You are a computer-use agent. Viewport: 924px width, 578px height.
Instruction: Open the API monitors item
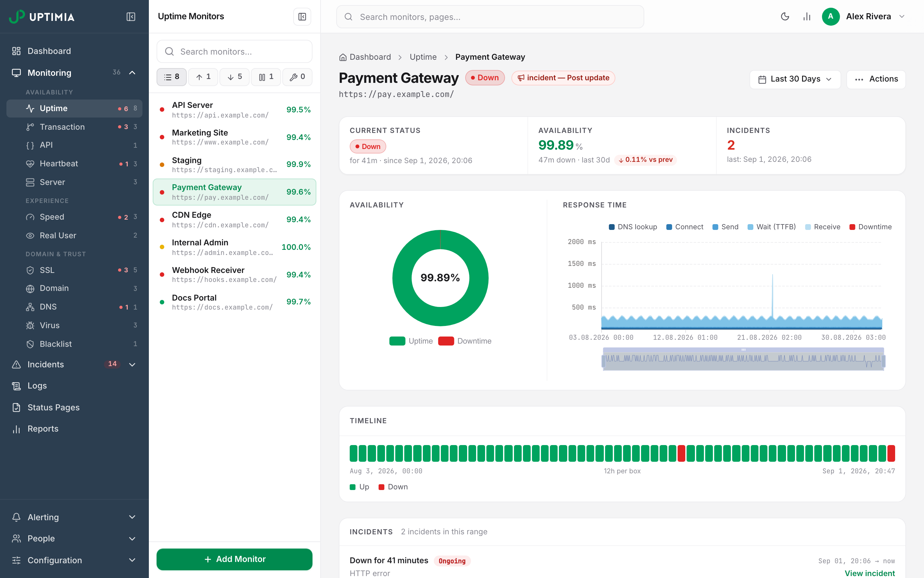point(74,145)
